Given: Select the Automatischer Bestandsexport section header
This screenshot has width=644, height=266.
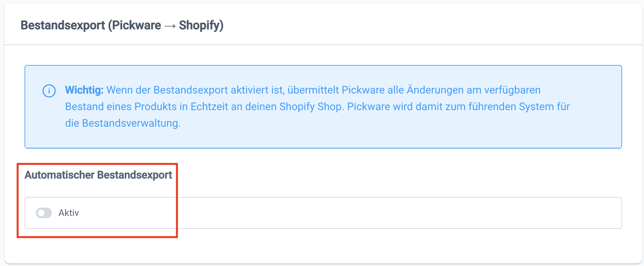Looking at the screenshot, I should pyautogui.click(x=98, y=175).
